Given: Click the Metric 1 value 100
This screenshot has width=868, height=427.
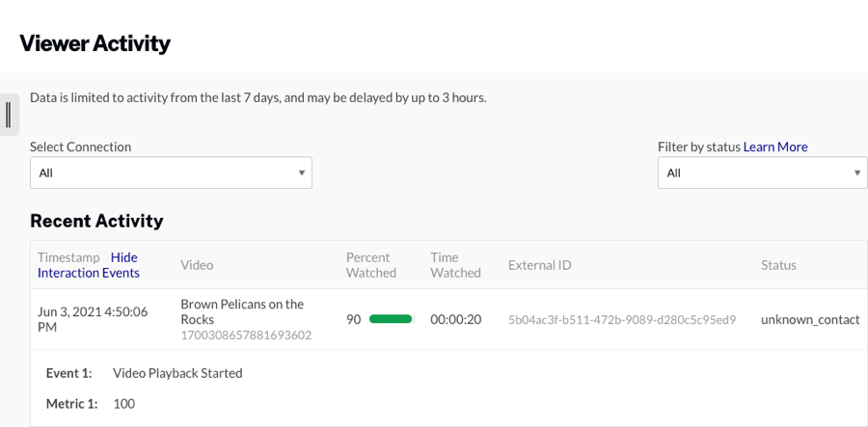Looking at the screenshot, I should (124, 404).
